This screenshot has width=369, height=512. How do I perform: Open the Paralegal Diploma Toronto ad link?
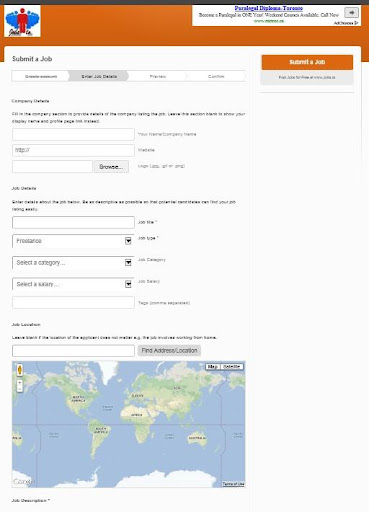(x=269, y=8)
